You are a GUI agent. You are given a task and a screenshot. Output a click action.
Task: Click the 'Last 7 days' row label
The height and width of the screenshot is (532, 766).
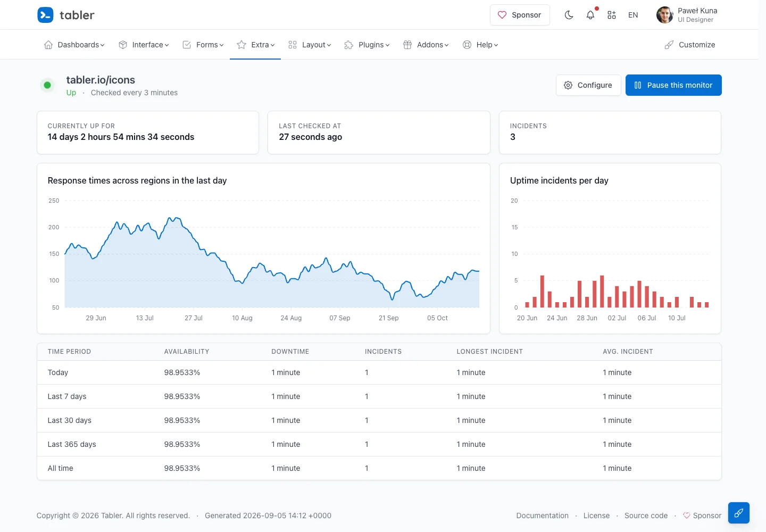pyautogui.click(x=67, y=396)
